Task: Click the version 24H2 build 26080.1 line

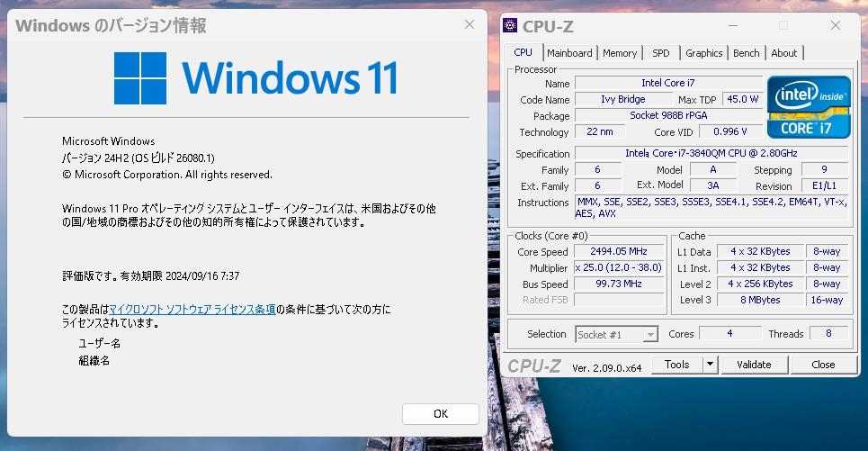Action: [x=139, y=158]
